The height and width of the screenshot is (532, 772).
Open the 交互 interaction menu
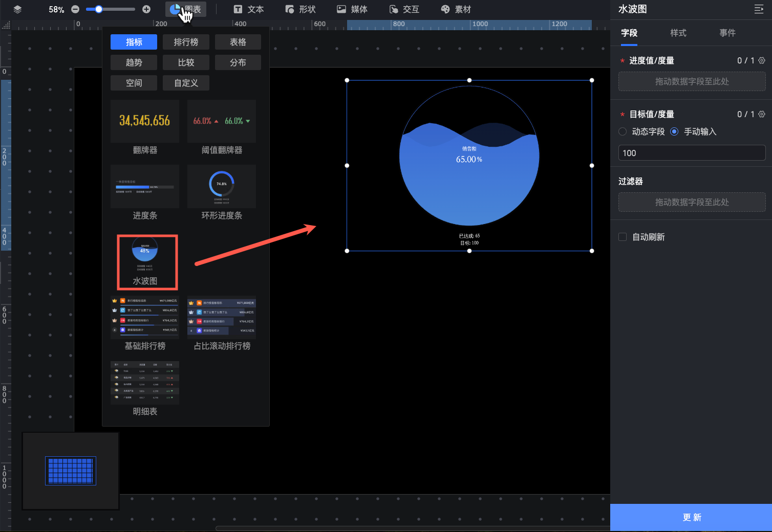point(404,9)
